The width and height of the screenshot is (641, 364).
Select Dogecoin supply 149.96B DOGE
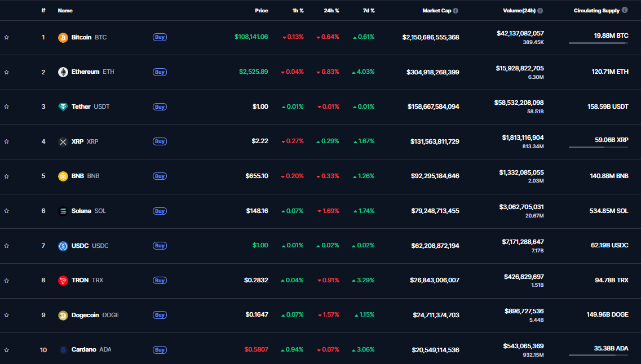(x=608, y=315)
